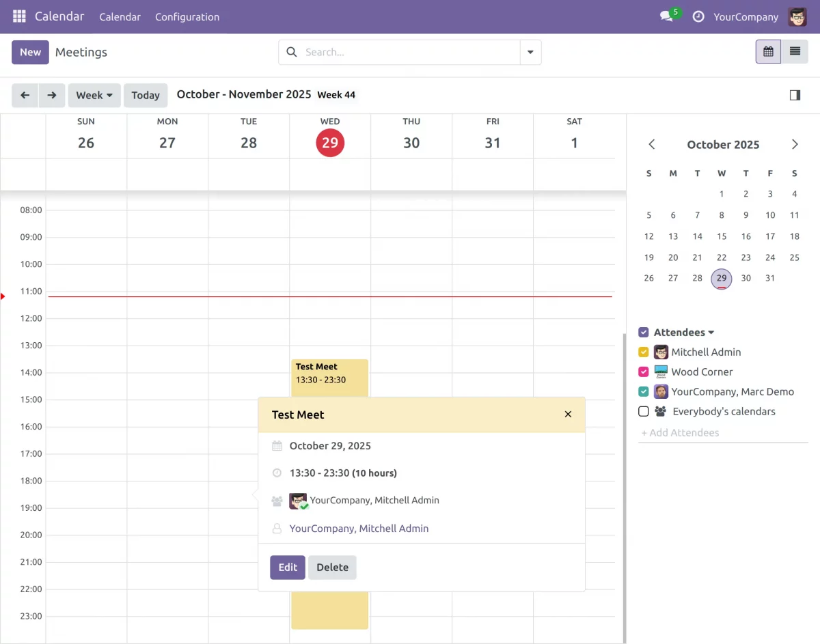
Task: Edit the Test Meet event
Action: point(287,567)
